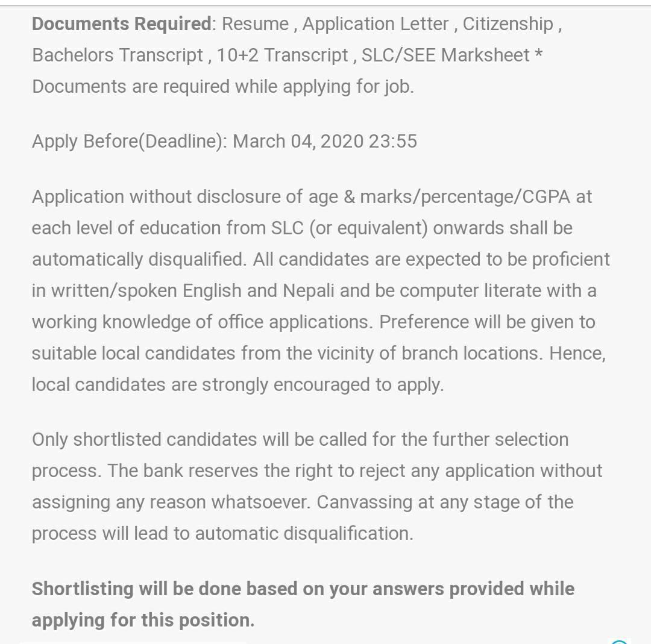Click 'SLC/SEE Marksheet' text

[x=445, y=55]
